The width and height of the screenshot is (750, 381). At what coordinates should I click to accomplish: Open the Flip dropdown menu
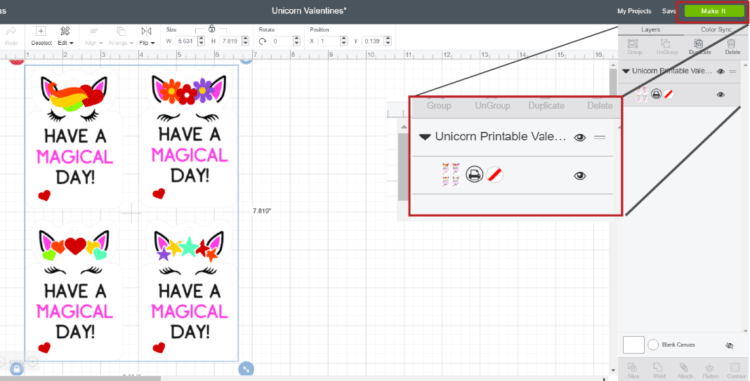pos(146,43)
